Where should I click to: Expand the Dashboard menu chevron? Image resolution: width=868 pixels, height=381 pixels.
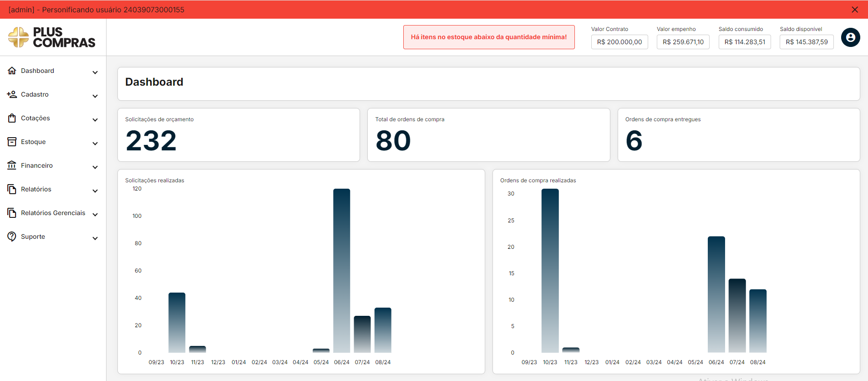click(x=95, y=72)
